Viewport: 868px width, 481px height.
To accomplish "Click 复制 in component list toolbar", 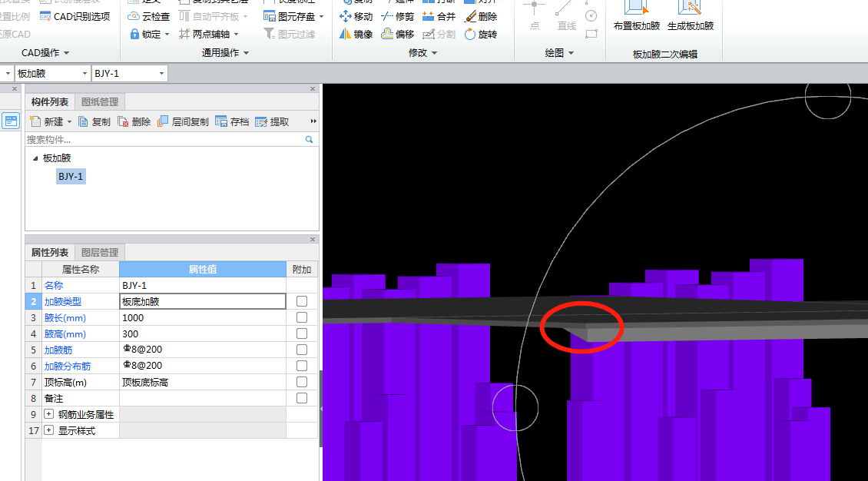I will point(94,121).
